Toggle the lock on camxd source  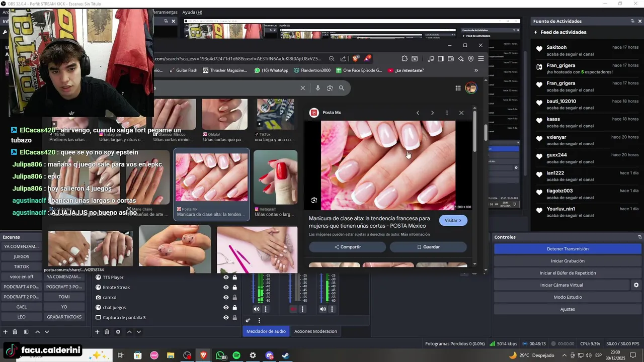(x=234, y=297)
